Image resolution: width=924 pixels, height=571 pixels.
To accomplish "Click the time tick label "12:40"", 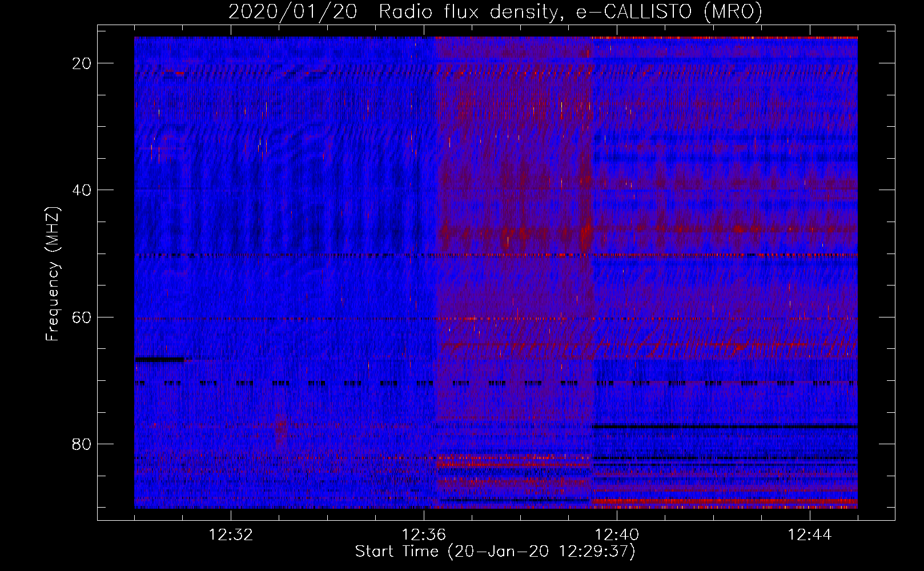I will coord(617,535).
